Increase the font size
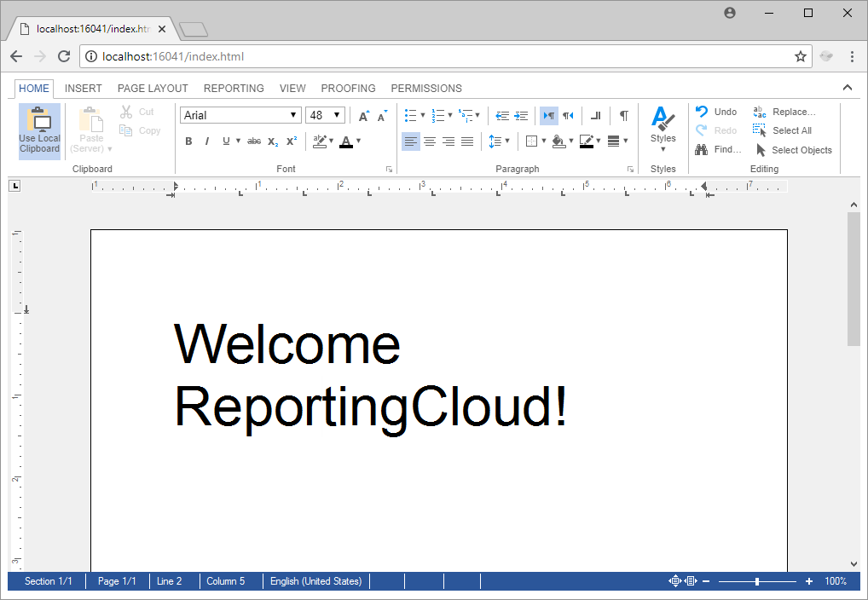Image resolution: width=868 pixels, height=600 pixels. 364,116
